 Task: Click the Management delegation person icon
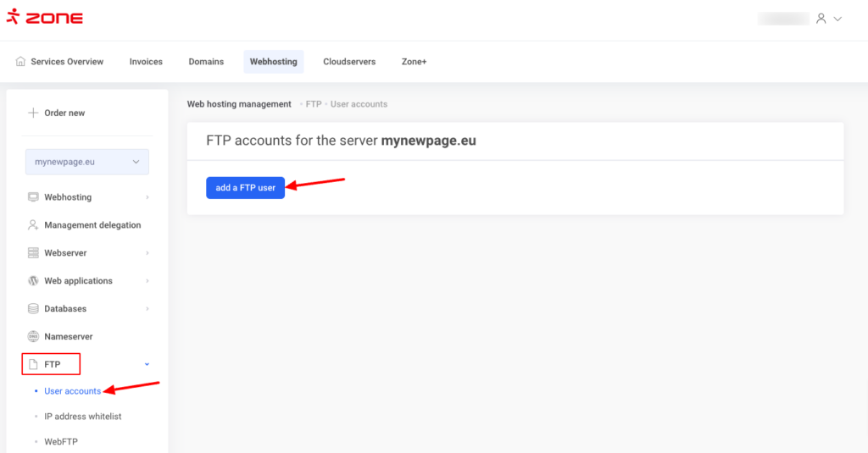click(33, 225)
